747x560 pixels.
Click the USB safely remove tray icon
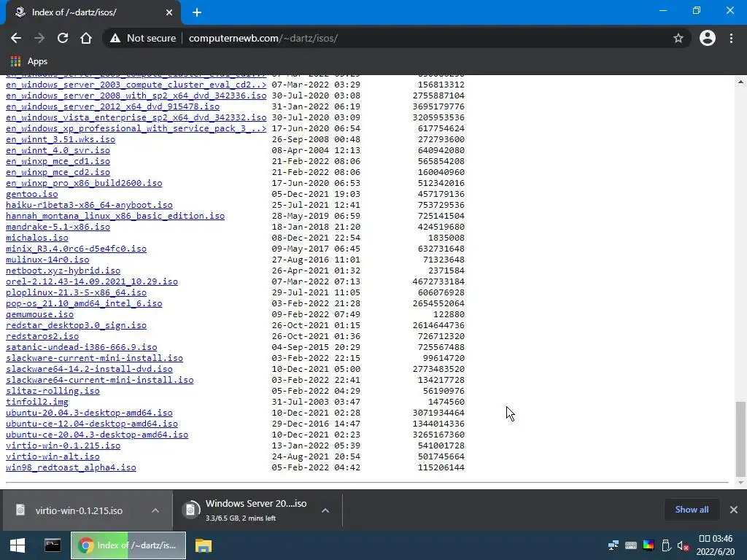(666, 545)
